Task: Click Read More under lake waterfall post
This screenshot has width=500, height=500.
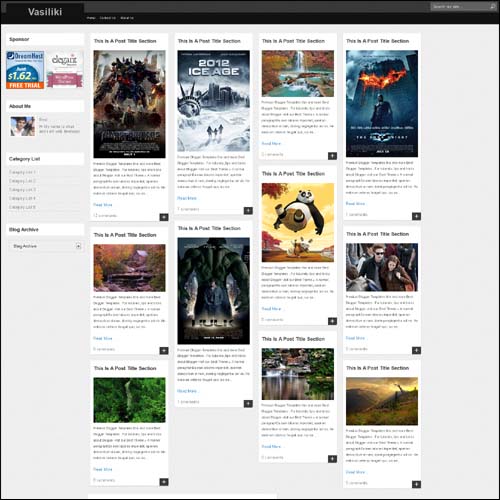Action: tap(271, 446)
